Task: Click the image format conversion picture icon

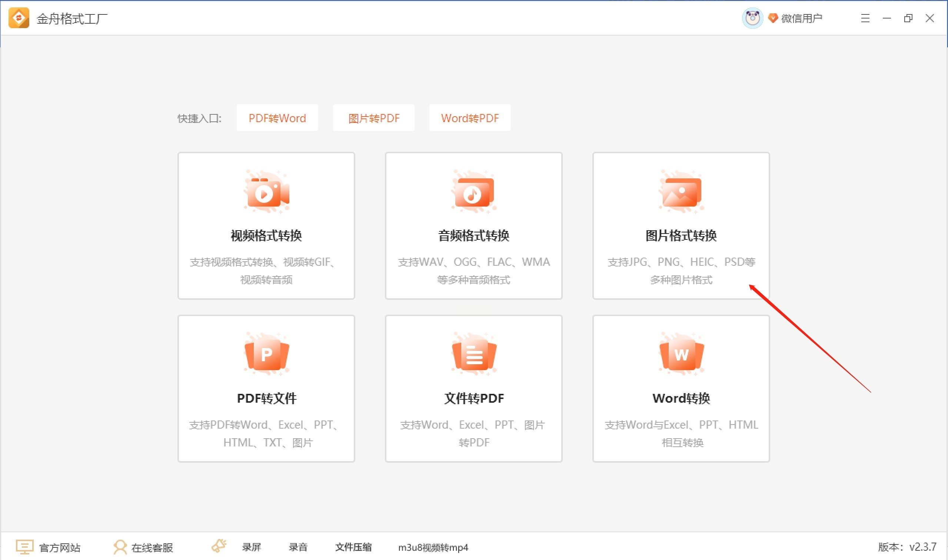Action: click(681, 192)
